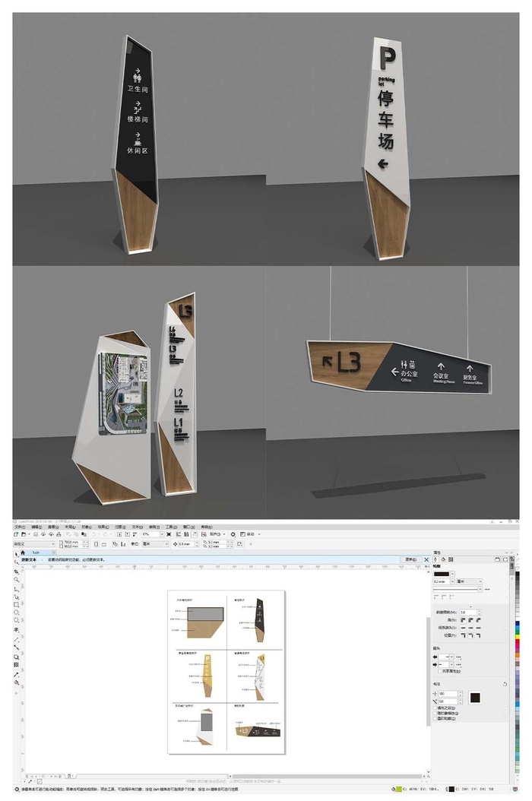This screenshot has height=801, width=532.
Task: Select the Transparency checkerboard tool
Action: tap(17, 665)
